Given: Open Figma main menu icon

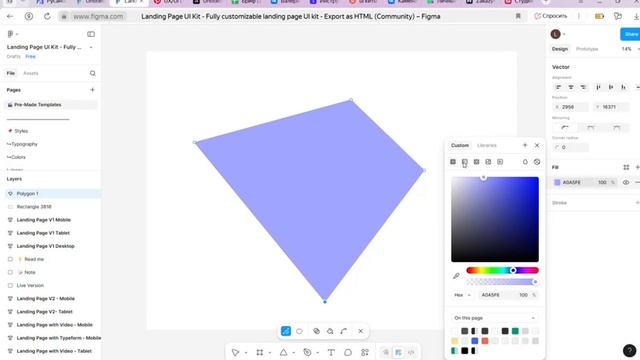Looking at the screenshot, I should coord(11,34).
